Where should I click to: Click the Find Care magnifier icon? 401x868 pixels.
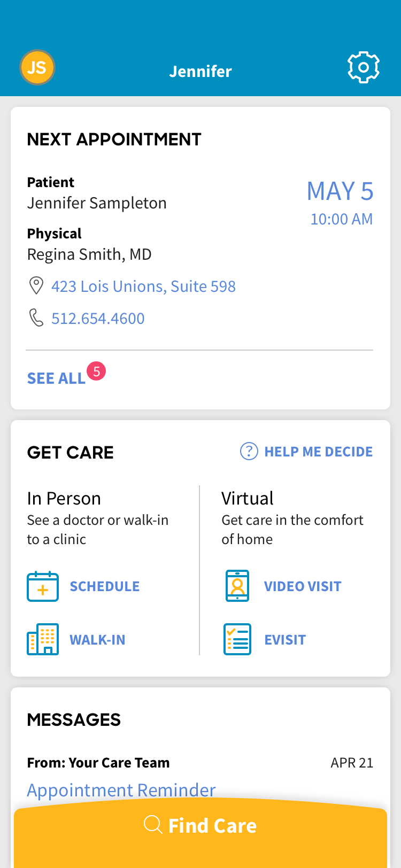(x=153, y=825)
